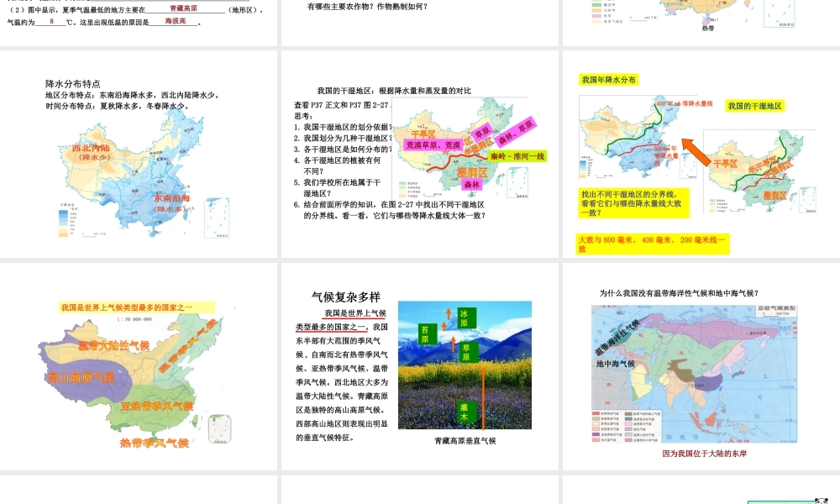Click the pink 森林 label below 湿润区
Image resolution: width=840 pixels, height=504 pixels.
472,184
